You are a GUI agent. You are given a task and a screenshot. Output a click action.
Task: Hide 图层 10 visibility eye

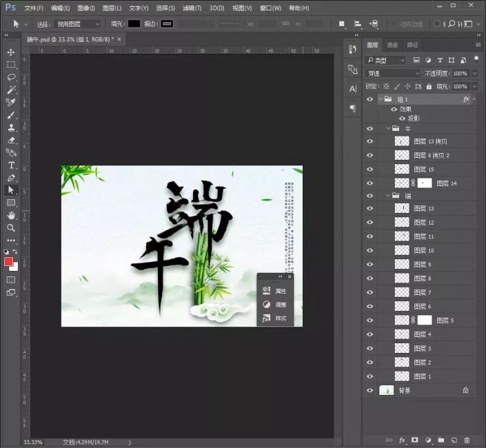[x=369, y=250]
